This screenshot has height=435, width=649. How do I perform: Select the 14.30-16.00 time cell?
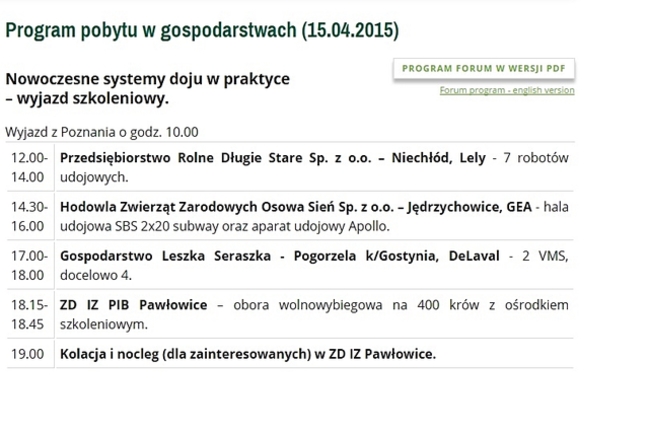coord(28,215)
